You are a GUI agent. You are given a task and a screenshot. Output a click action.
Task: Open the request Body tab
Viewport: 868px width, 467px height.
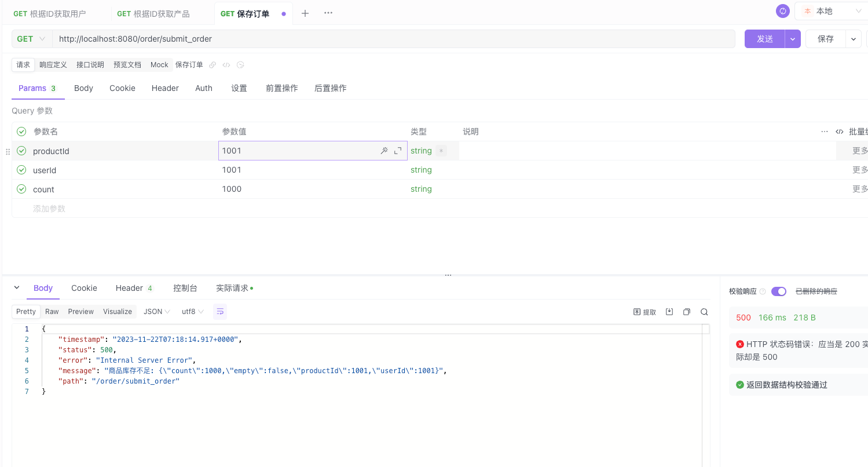tap(83, 88)
